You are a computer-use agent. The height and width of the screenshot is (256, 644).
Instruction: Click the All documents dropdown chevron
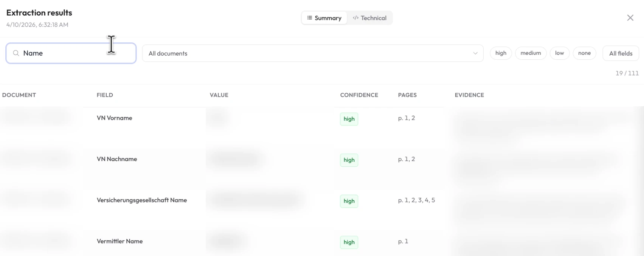(x=475, y=53)
